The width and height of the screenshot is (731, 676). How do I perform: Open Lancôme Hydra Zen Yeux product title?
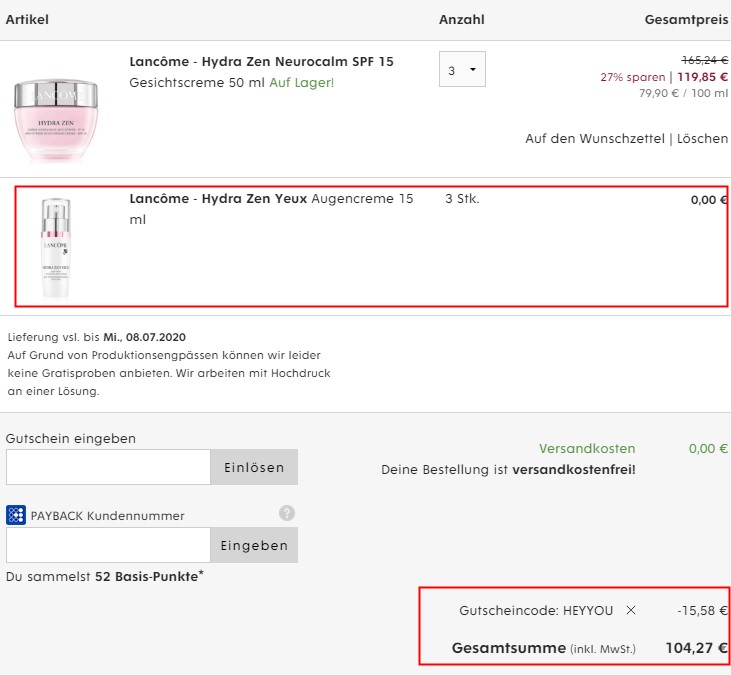(x=218, y=199)
